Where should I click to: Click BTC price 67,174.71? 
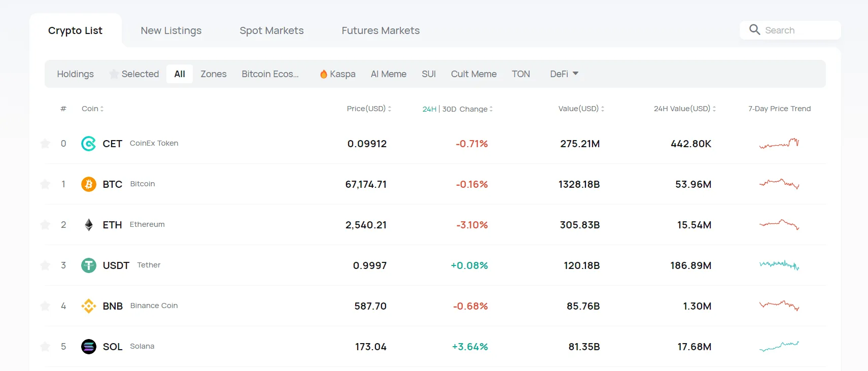click(366, 184)
